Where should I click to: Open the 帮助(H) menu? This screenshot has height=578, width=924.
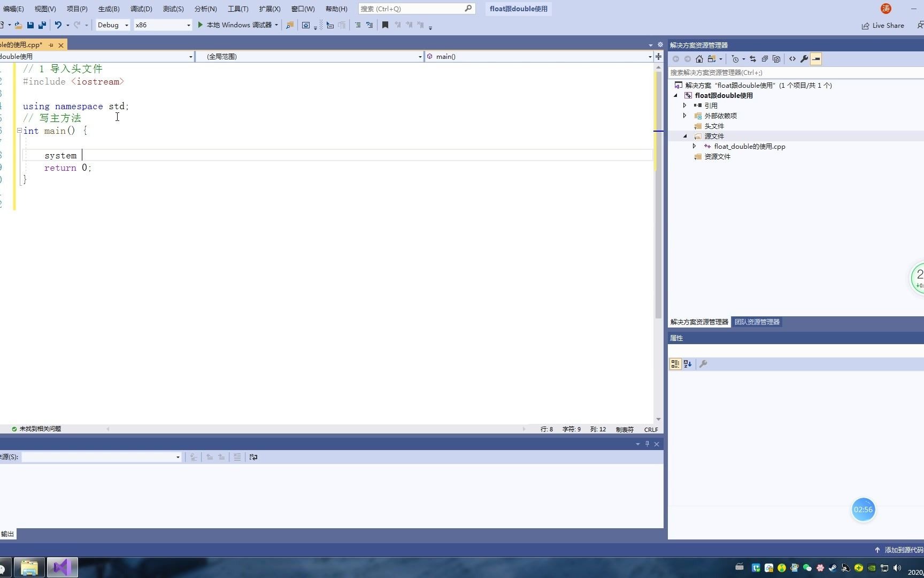(x=336, y=9)
